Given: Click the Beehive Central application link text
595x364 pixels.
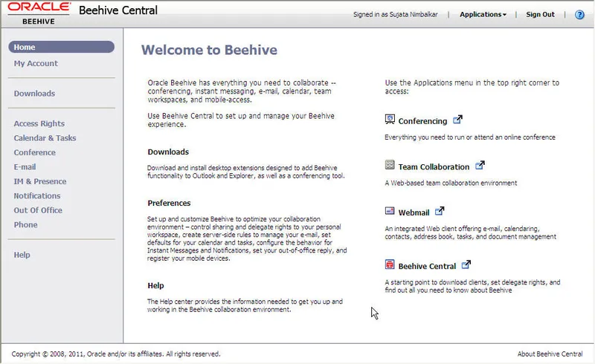Looking at the screenshot, I should (427, 266).
